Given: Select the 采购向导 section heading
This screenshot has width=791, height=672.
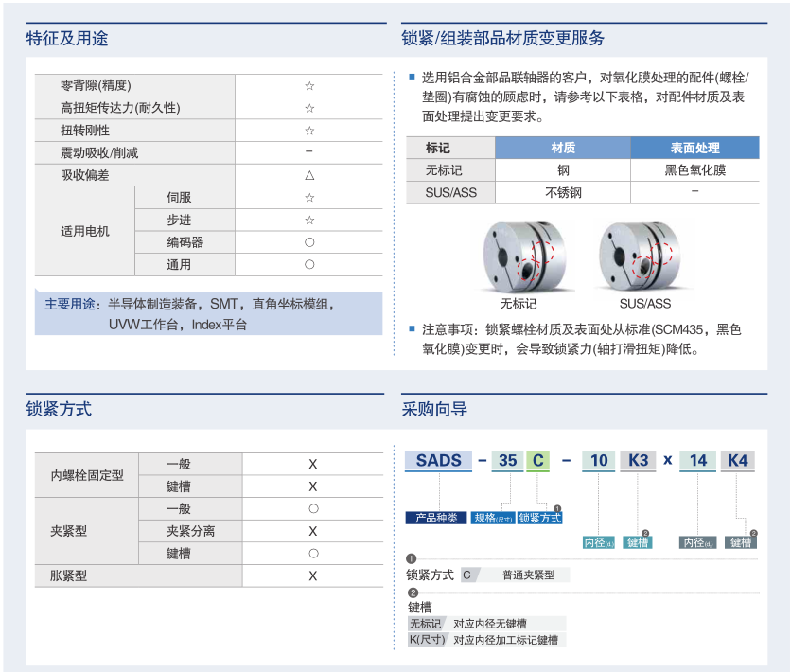Looking at the screenshot, I should tap(434, 410).
